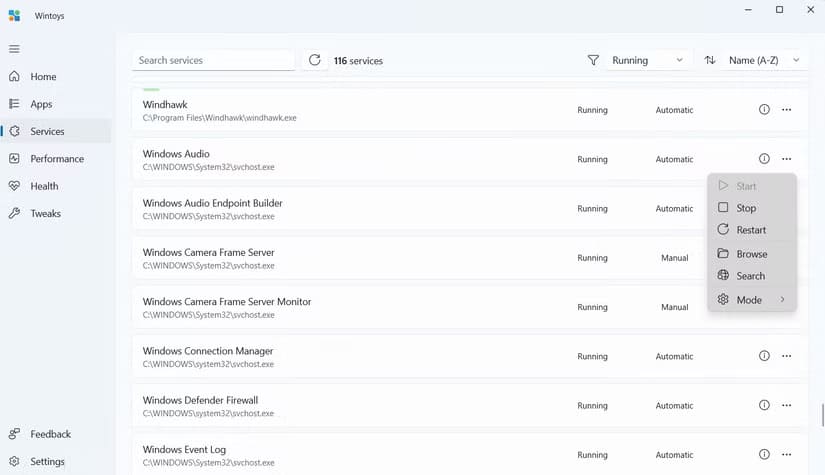Viewport: 825px width, 475px height.
Task: Open Settings in the sidebar
Action: pos(47,462)
